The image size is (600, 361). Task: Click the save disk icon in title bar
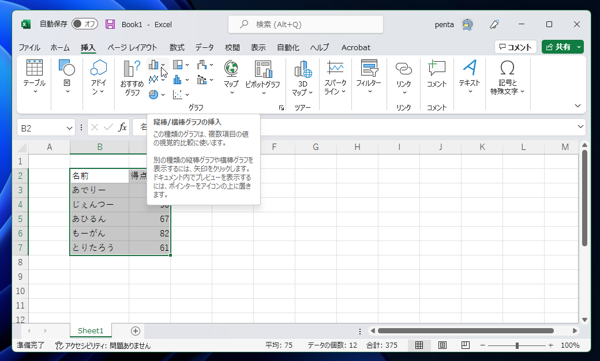click(x=110, y=24)
